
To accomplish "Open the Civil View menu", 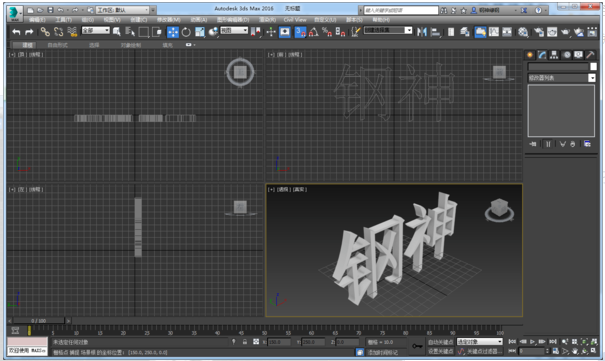I will [x=295, y=20].
